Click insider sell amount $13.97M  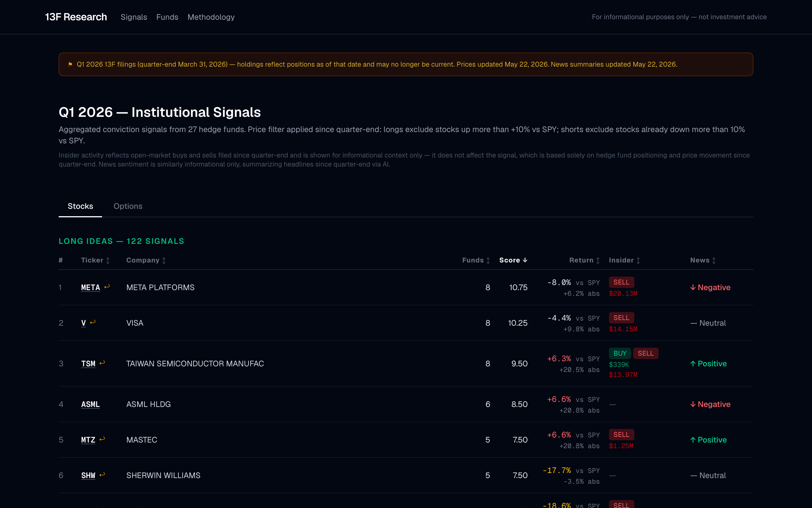pos(623,375)
